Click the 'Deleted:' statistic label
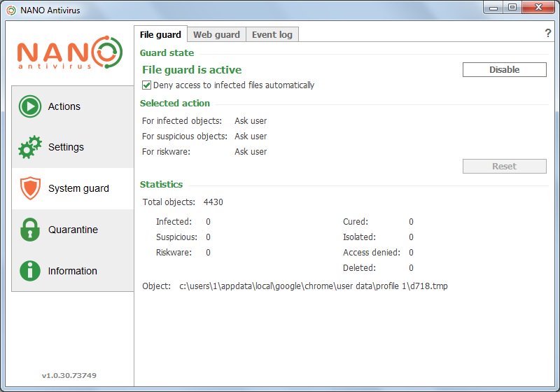 [359, 268]
